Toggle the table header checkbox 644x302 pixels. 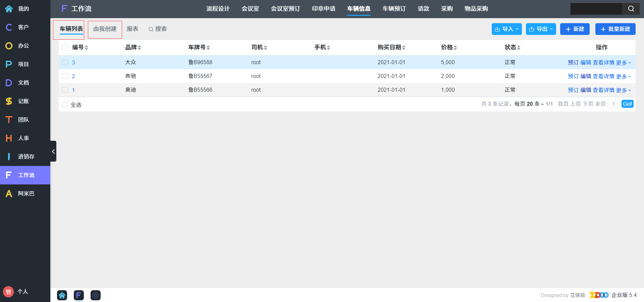click(x=65, y=47)
